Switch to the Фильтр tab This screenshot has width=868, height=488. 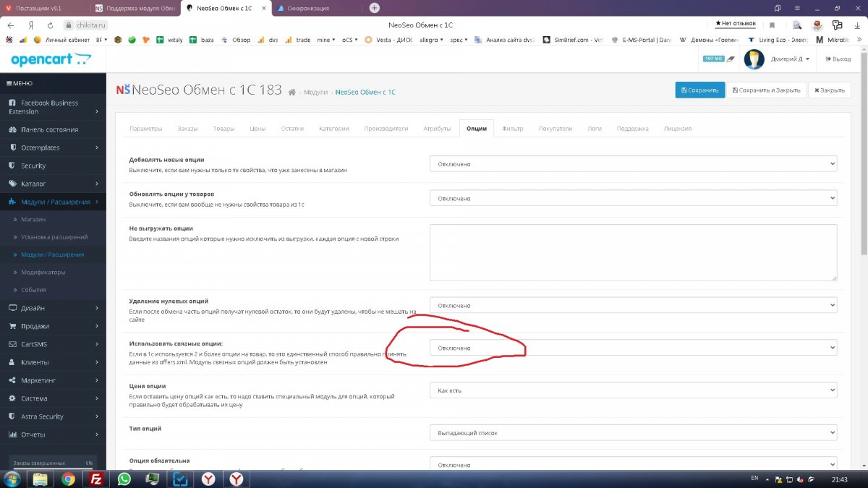tap(512, 129)
